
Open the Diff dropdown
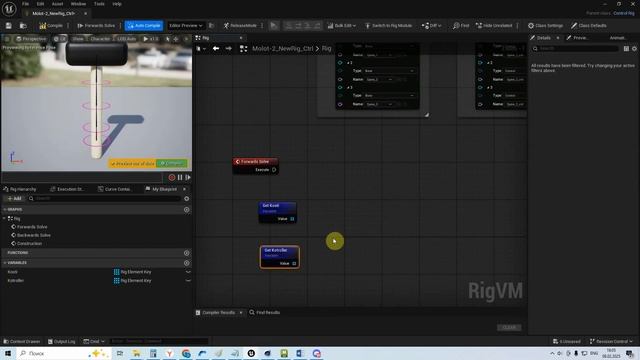tap(431, 26)
